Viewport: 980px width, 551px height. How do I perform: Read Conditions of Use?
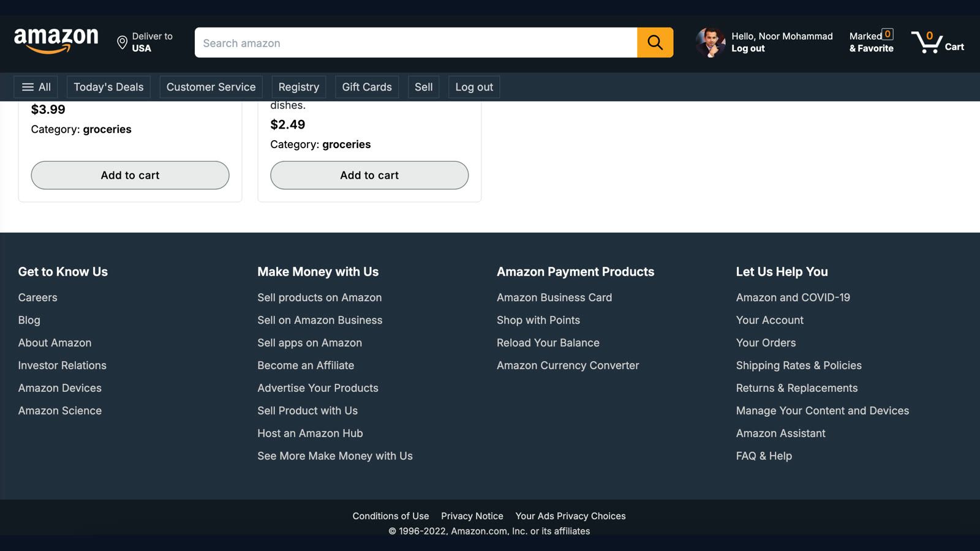coord(390,516)
